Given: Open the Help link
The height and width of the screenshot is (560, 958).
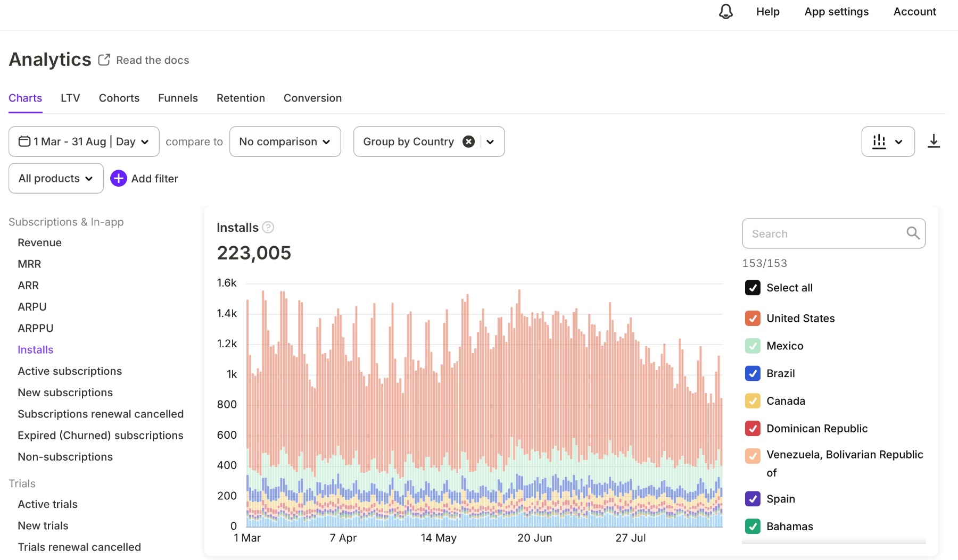Looking at the screenshot, I should tap(768, 12).
